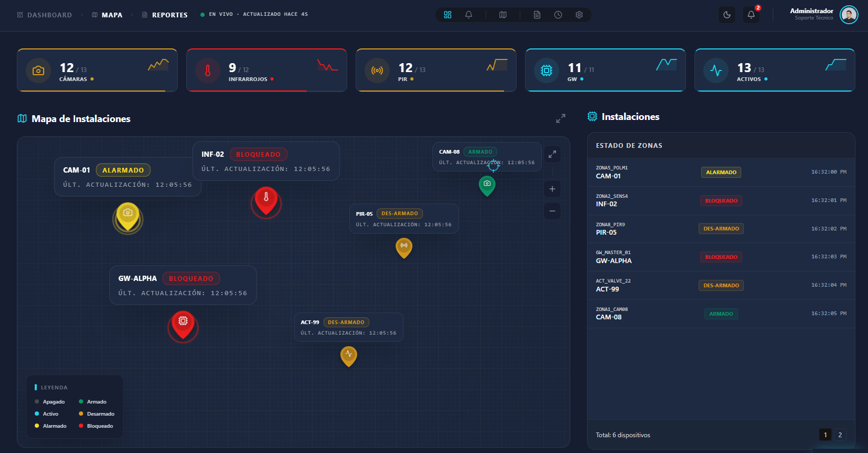Open the Cámaras stat card
The image size is (868, 453).
[97, 70]
